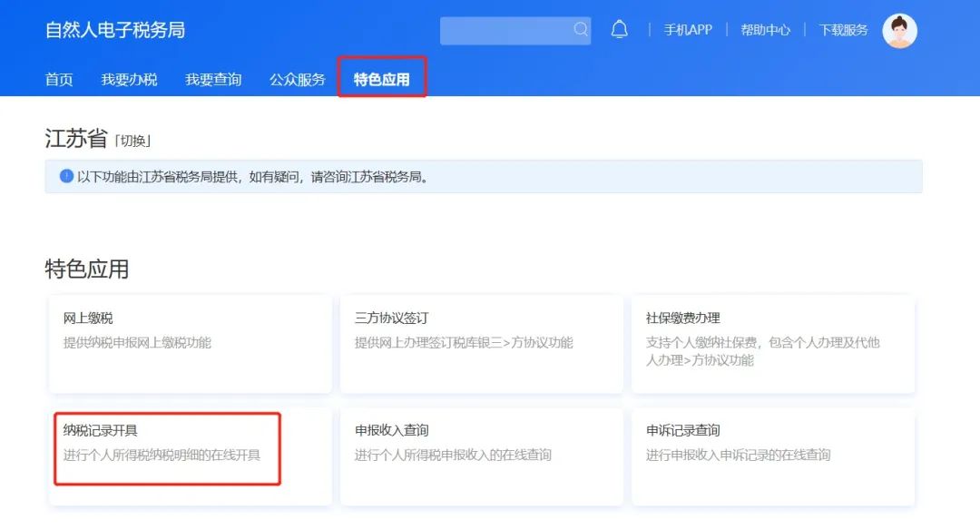Click description 进行申报收入申诉记录的在线查询
Viewport: 980px width, 529px height.
[x=738, y=456]
